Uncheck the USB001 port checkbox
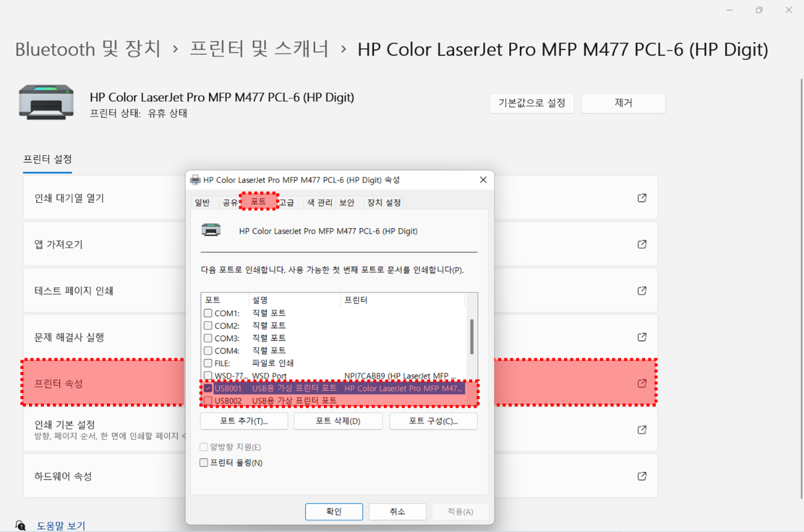804x532 pixels. point(208,388)
